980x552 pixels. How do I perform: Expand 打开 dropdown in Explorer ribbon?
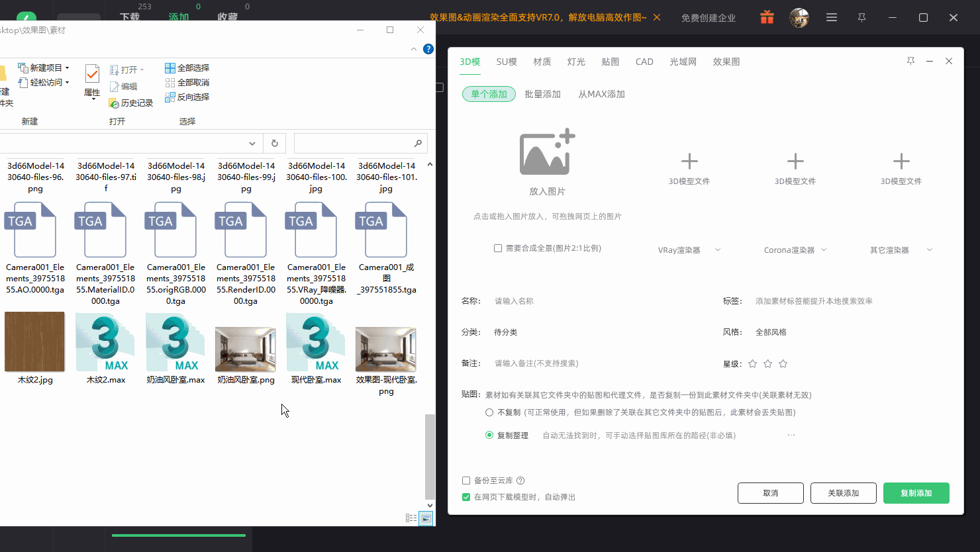tap(142, 69)
